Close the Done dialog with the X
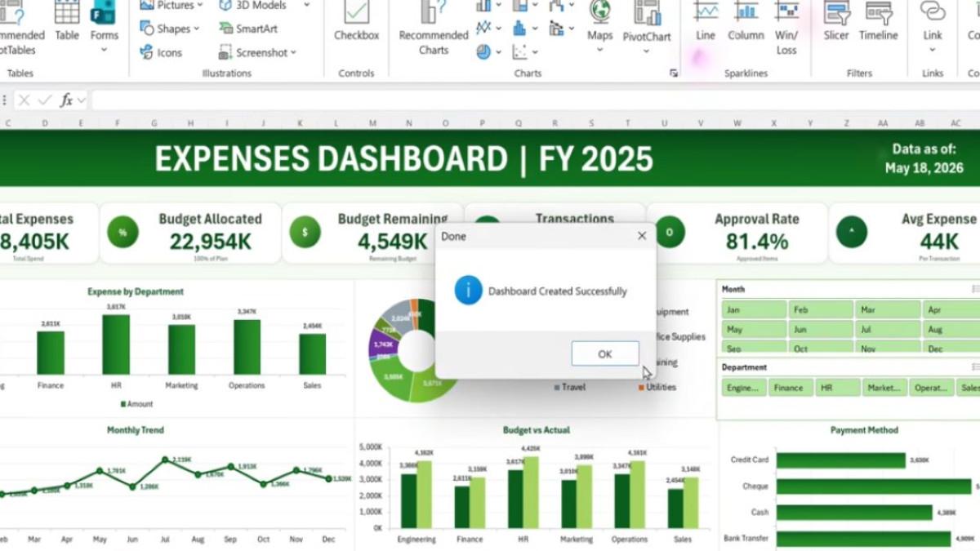Viewport: 980px width, 551px height. click(642, 236)
